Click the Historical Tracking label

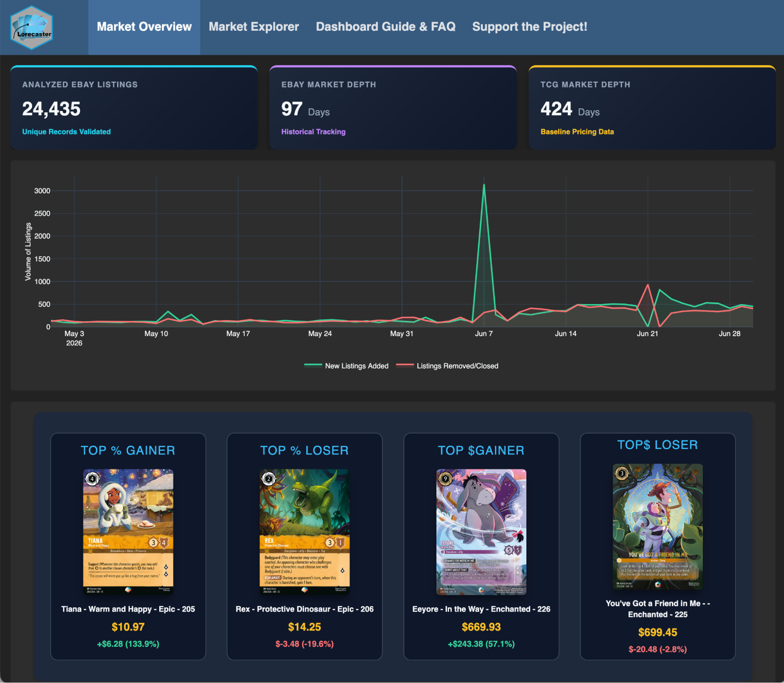pos(313,132)
